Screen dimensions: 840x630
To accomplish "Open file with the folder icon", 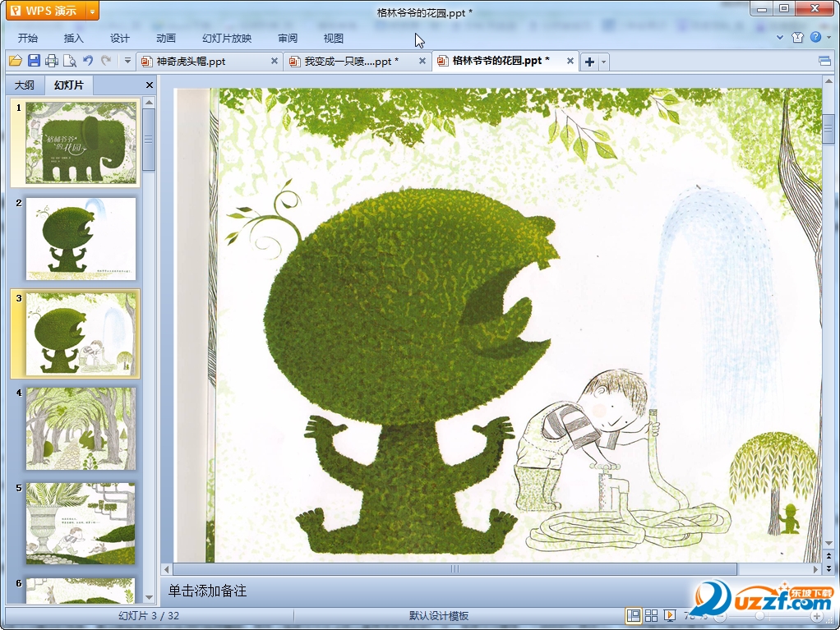I will pos(16,61).
